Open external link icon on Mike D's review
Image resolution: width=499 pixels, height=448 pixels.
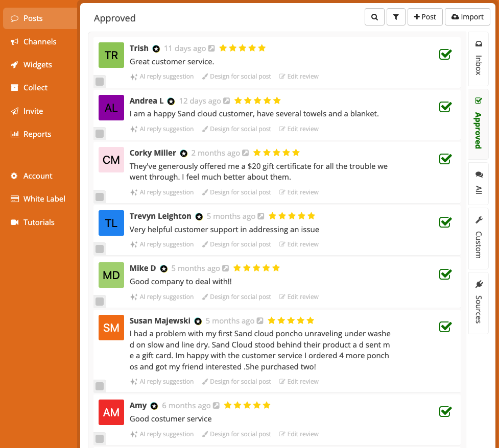[x=225, y=268]
